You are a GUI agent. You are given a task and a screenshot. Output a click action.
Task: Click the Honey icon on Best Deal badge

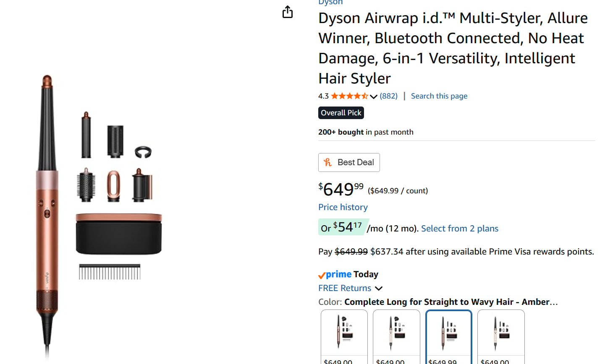click(328, 162)
